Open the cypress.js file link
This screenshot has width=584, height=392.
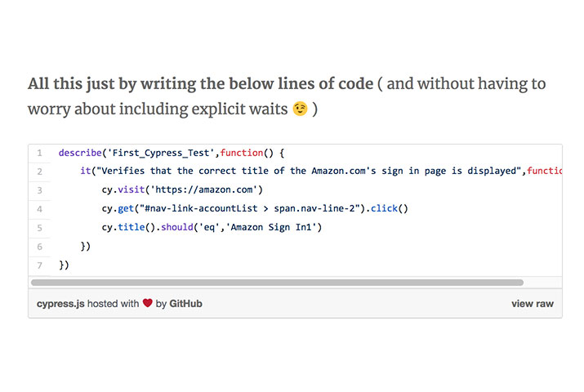(x=61, y=304)
